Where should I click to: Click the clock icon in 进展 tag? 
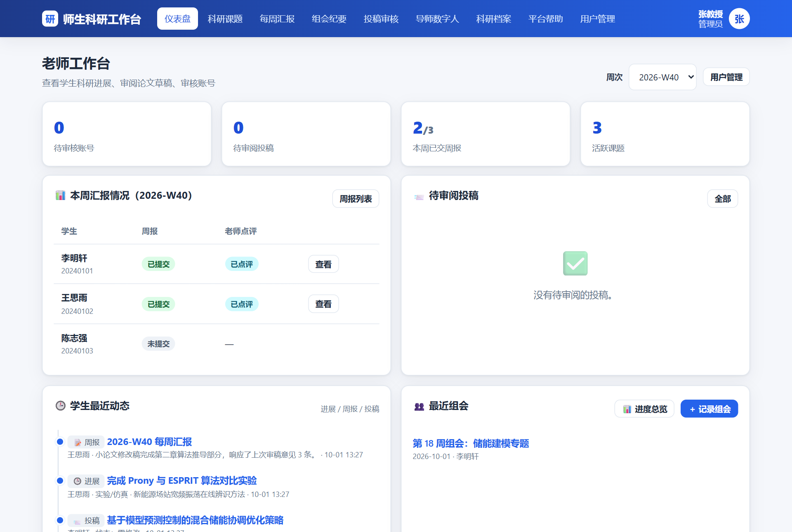pos(78,481)
